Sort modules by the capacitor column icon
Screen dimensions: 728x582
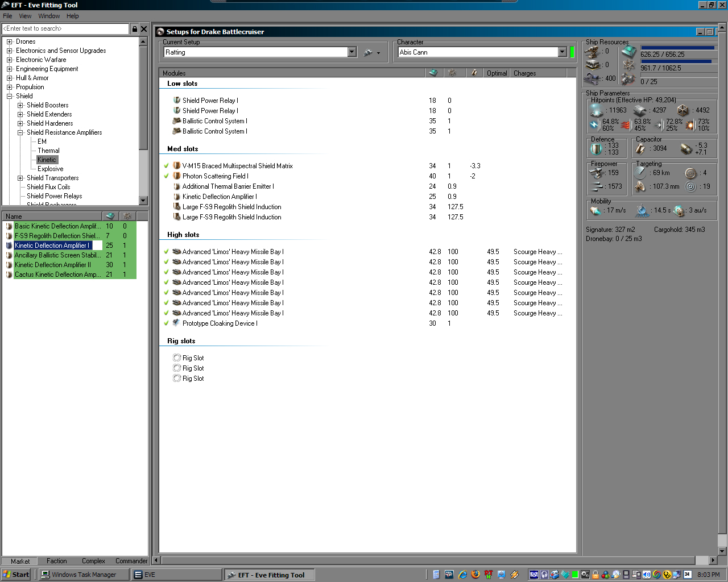point(474,73)
